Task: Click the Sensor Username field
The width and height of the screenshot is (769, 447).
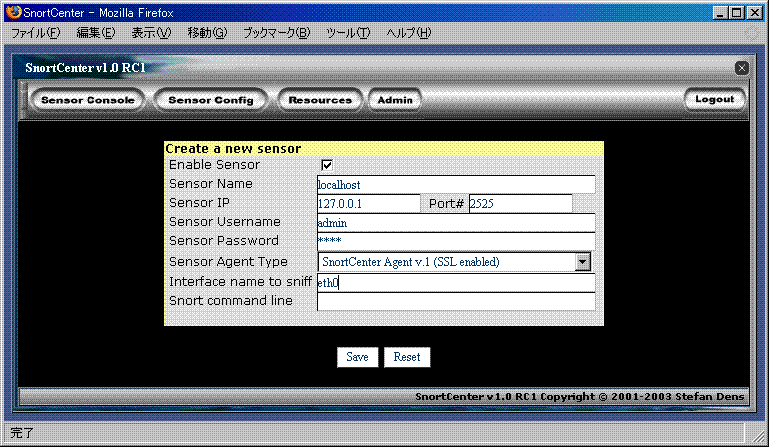Action: [x=456, y=223]
